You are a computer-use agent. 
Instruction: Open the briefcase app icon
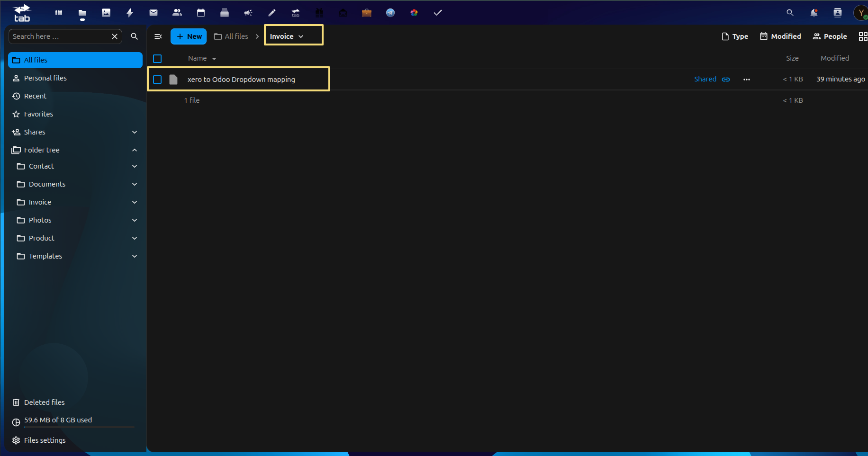tap(367, 13)
